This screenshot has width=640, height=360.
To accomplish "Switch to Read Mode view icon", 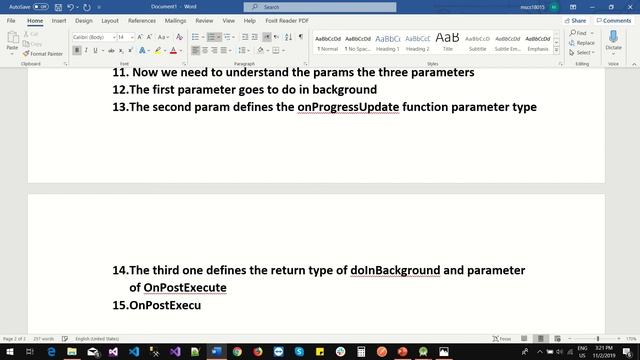I will pos(524,338).
